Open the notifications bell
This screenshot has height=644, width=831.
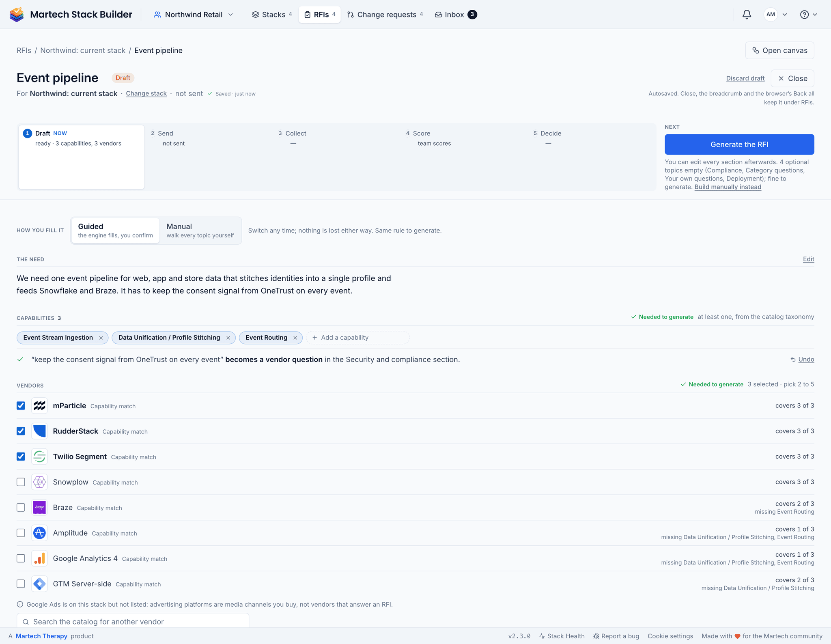coord(747,15)
